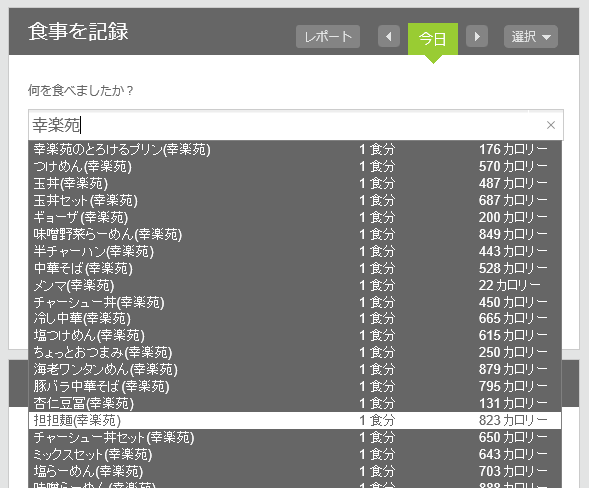Choose 塩つけめん(幸楽苑) suggestion
The height and width of the screenshot is (488, 591).
point(295,335)
